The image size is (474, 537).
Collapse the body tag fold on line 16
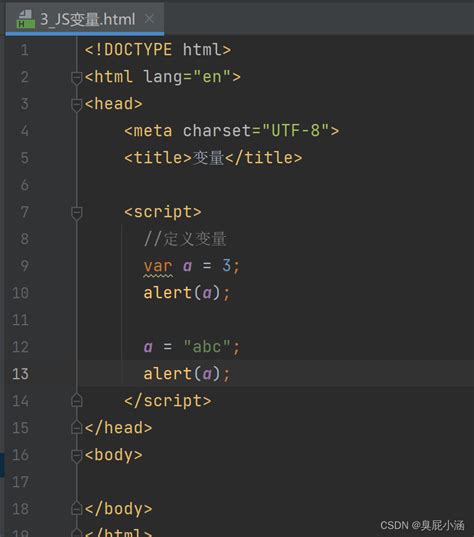point(76,456)
